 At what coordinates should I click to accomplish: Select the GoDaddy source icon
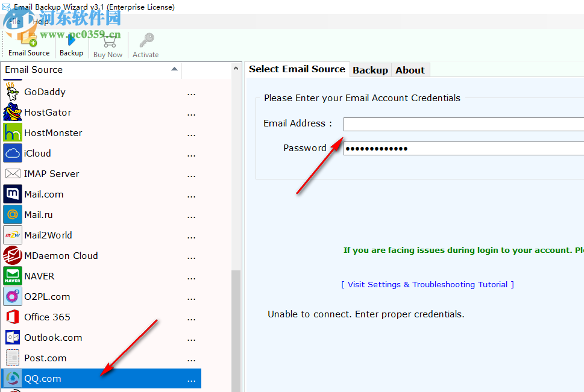12,92
